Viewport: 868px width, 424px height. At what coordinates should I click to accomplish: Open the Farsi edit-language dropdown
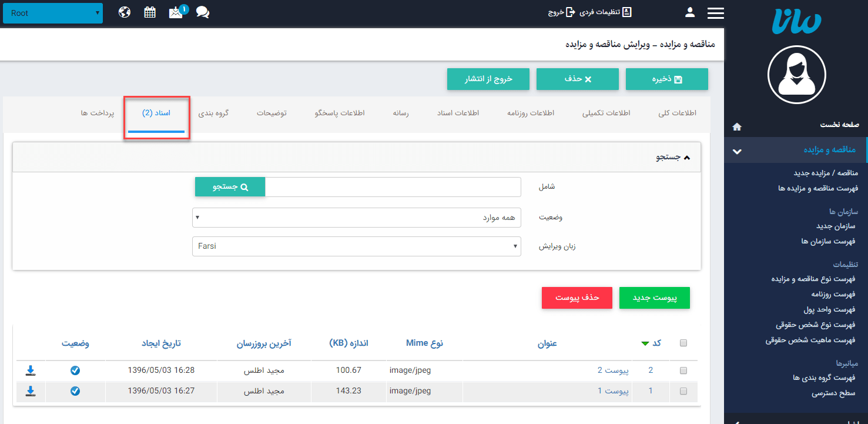pos(356,246)
